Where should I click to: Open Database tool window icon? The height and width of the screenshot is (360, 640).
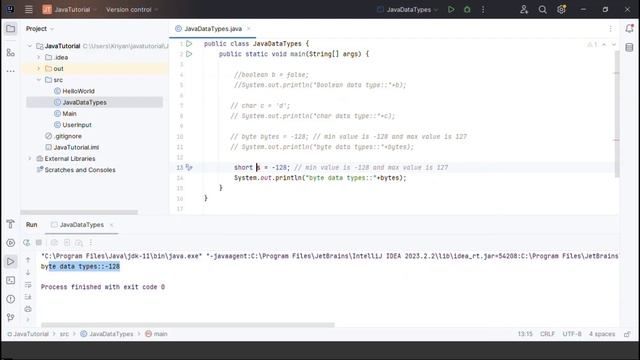(629, 47)
